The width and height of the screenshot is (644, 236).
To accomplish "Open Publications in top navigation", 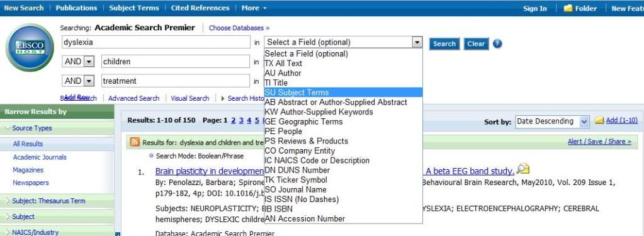I will click(x=76, y=8).
